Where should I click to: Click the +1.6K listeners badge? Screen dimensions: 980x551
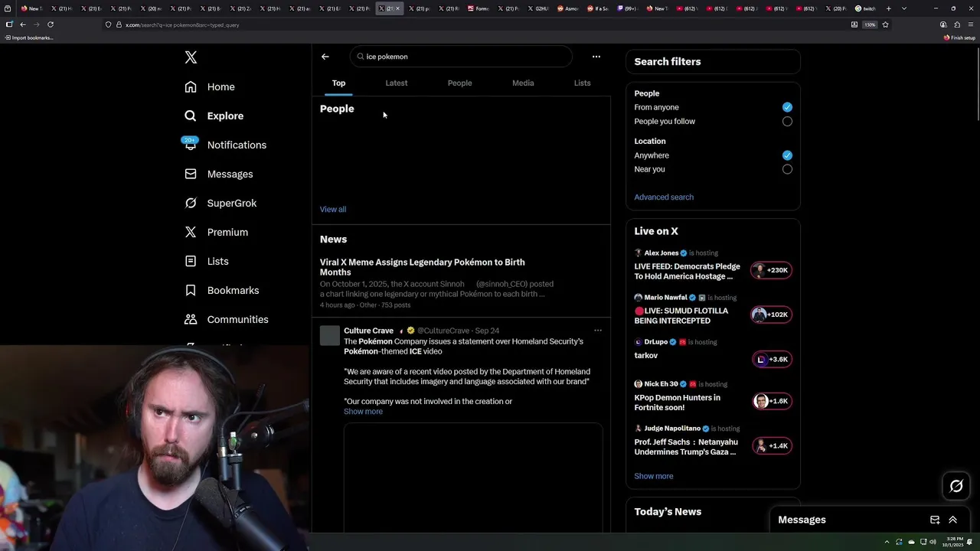772,401
